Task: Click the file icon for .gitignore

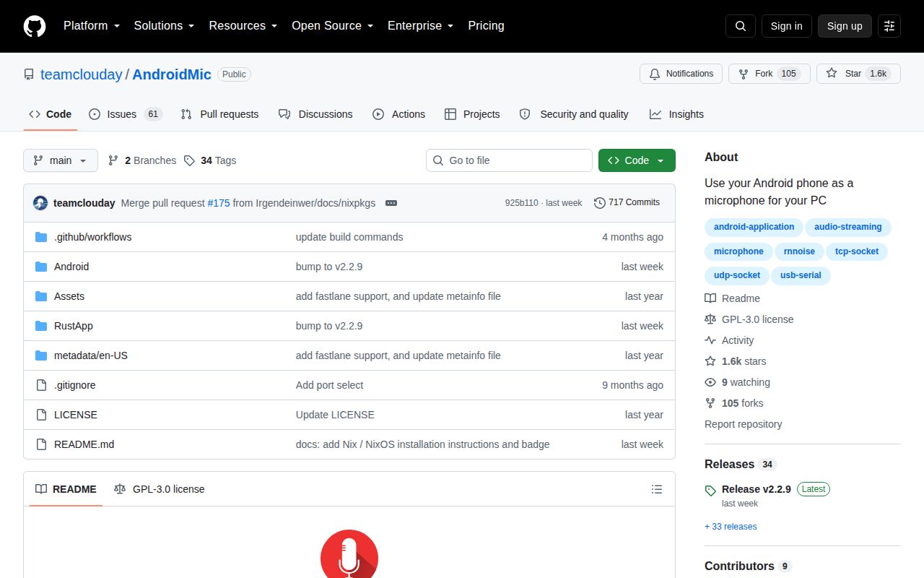Action: [41, 385]
